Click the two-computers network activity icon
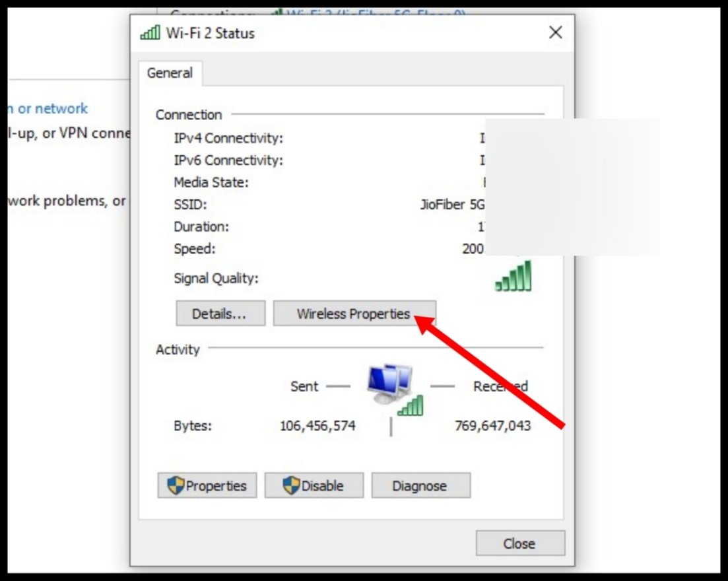The image size is (728, 581). coord(389,384)
